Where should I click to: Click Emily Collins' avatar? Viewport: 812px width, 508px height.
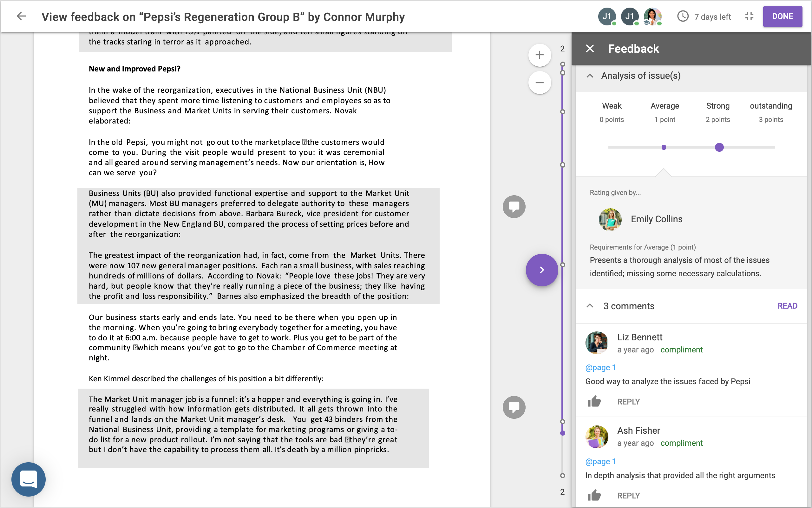pyautogui.click(x=610, y=219)
